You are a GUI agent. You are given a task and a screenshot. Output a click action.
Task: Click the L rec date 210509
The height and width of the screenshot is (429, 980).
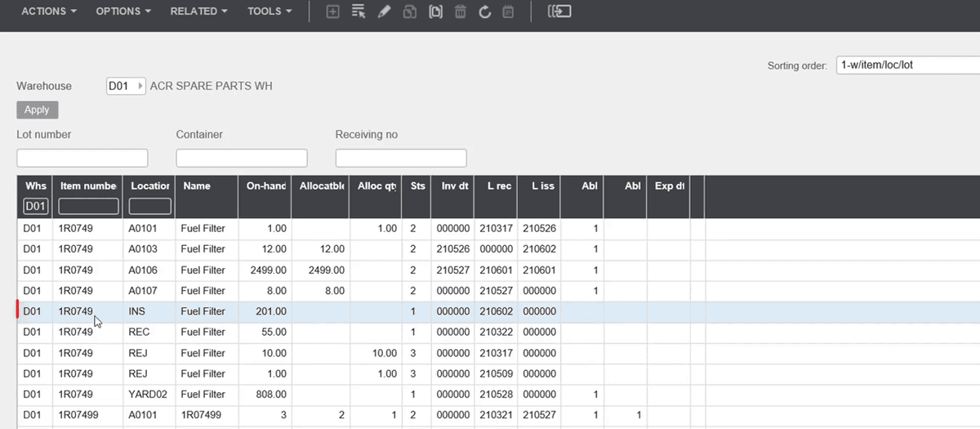tap(497, 373)
